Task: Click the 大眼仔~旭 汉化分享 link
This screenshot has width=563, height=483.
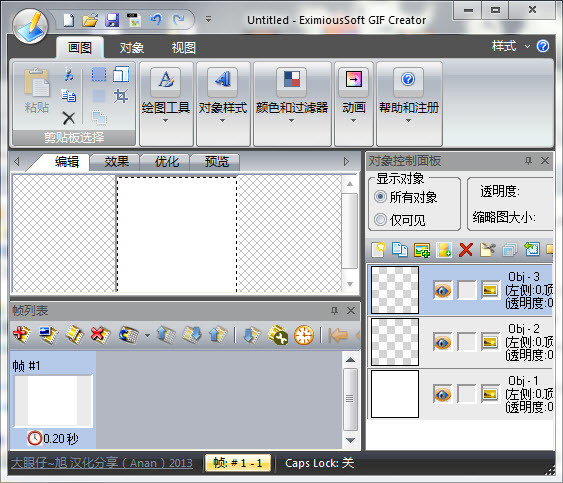Action: point(102,463)
